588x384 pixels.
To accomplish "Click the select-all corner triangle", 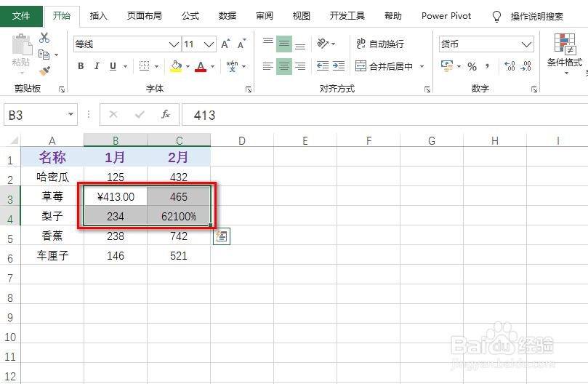I will click(14, 141).
